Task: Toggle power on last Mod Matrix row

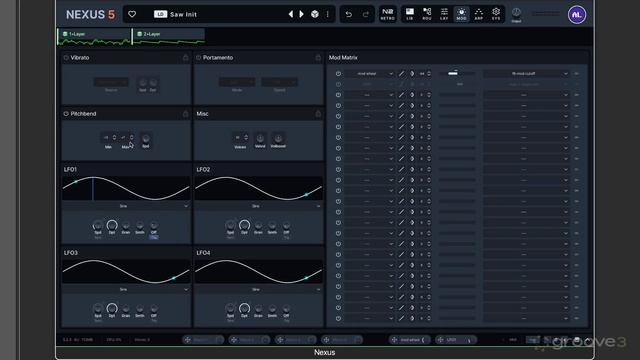Action: tap(338, 318)
